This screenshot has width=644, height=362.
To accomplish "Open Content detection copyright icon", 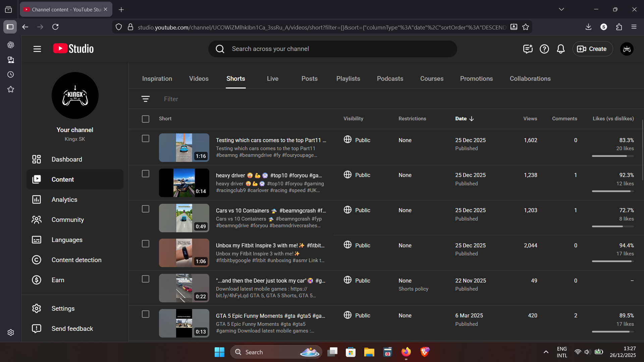I will click(x=37, y=260).
